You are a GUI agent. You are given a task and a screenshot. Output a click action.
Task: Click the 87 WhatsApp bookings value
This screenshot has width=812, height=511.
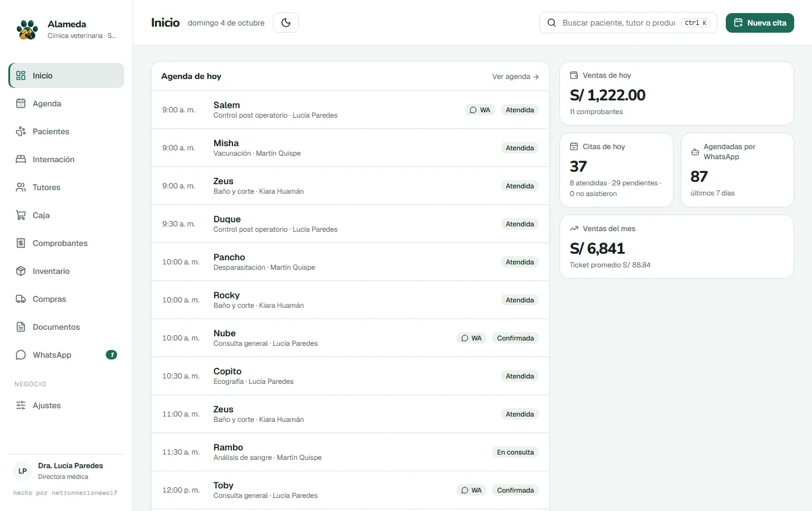click(699, 176)
